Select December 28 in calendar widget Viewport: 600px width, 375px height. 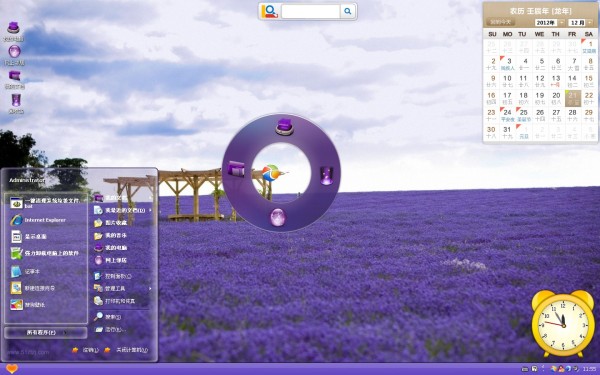[x=573, y=115]
